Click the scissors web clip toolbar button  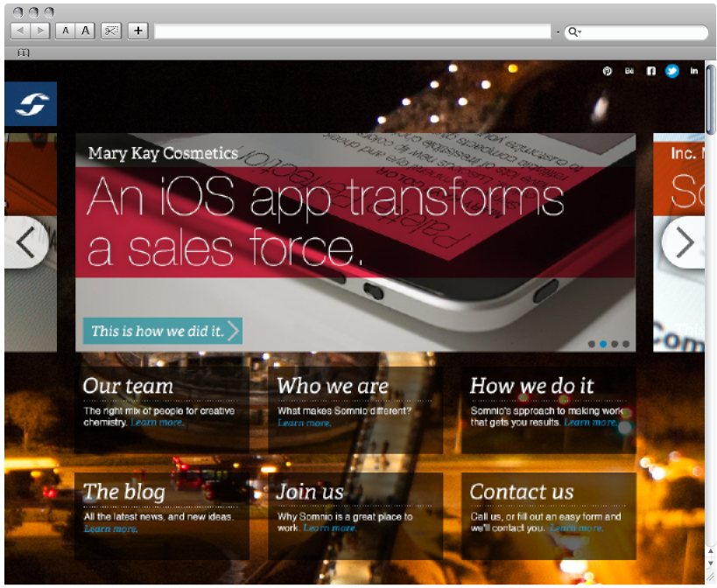pyautogui.click(x=111, y=31)
